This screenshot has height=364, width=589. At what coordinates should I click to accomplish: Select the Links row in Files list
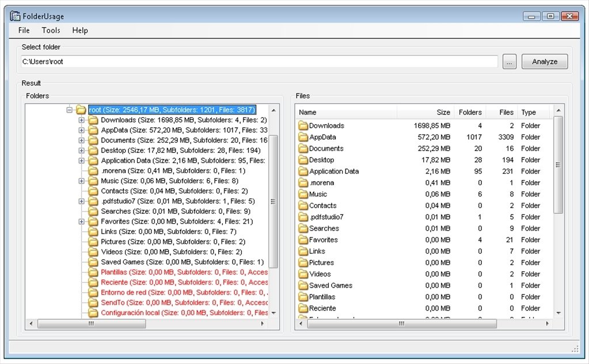[424, 251]
